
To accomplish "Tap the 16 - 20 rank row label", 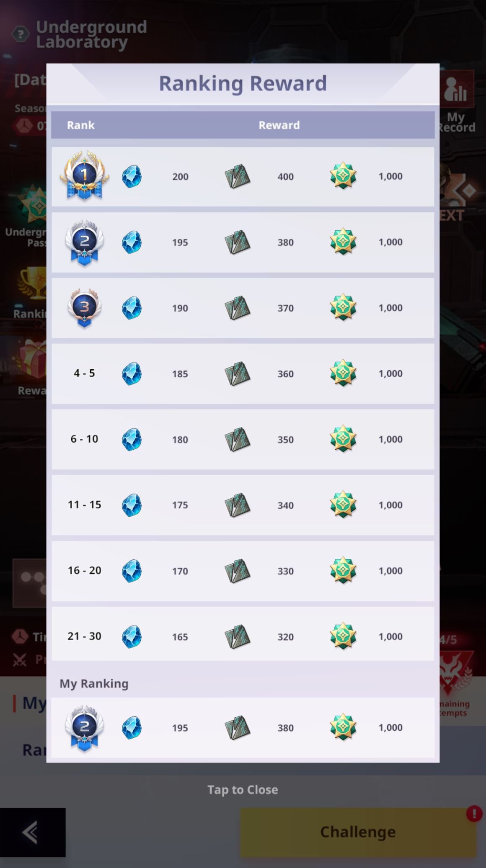I will [x=84, y=570].
